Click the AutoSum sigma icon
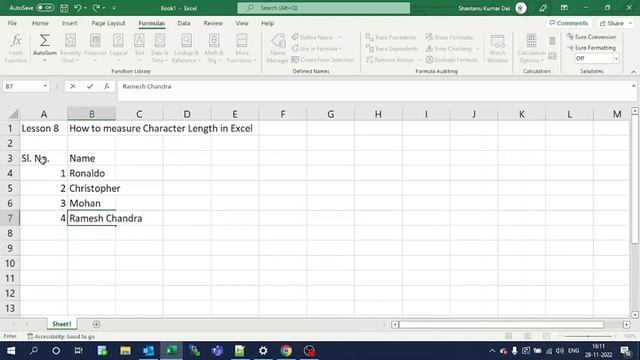Viewport: 640px width, 360px height. tap(44, 40)
